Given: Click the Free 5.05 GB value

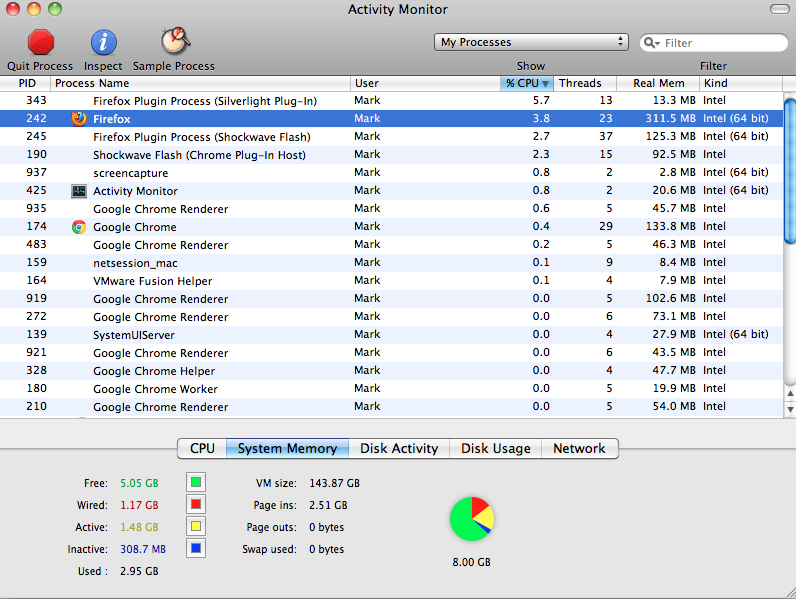Looking at the screenshot, I should coord(139,483).
